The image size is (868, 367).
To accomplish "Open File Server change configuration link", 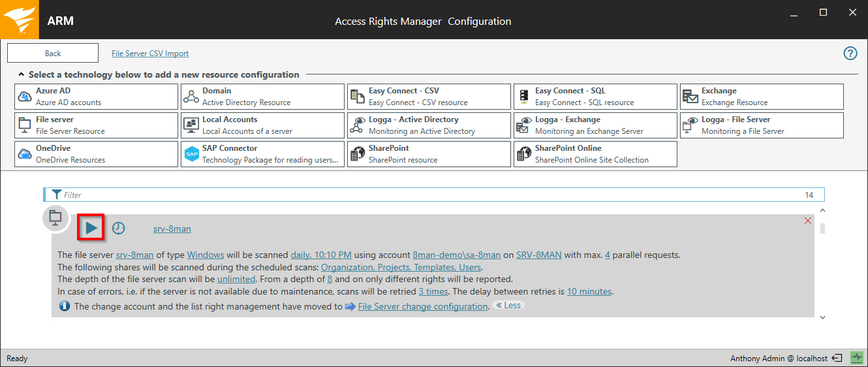I will [x=422, y=306].
